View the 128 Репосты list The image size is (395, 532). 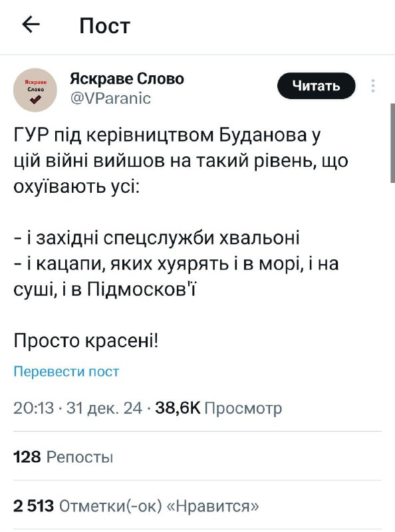coord(63,457)
